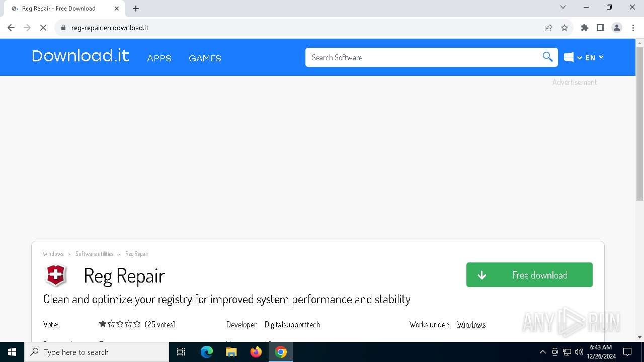
Task: Click the Download.it logo
Action: (80, 56)
